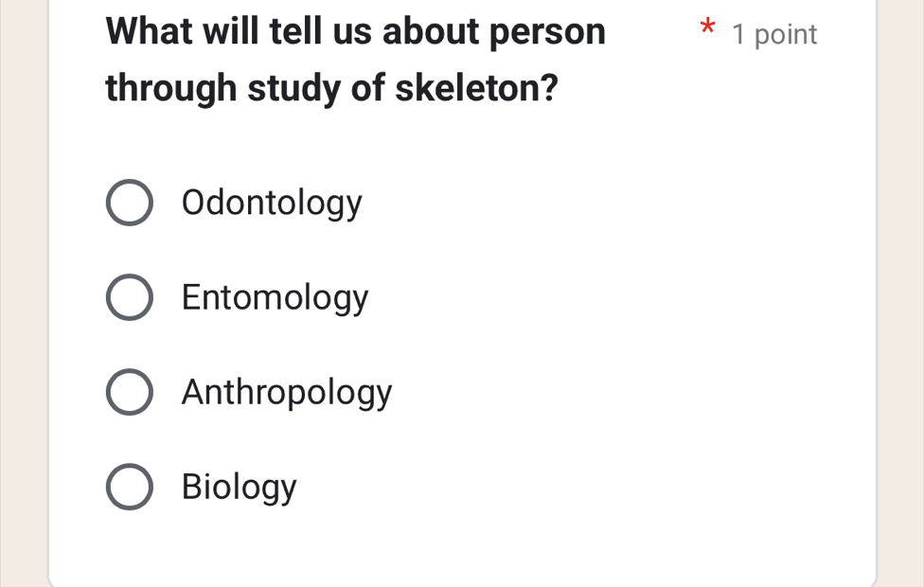924x587 pixels.
Task: Click the red required asterisk
Action: point(707,31)
